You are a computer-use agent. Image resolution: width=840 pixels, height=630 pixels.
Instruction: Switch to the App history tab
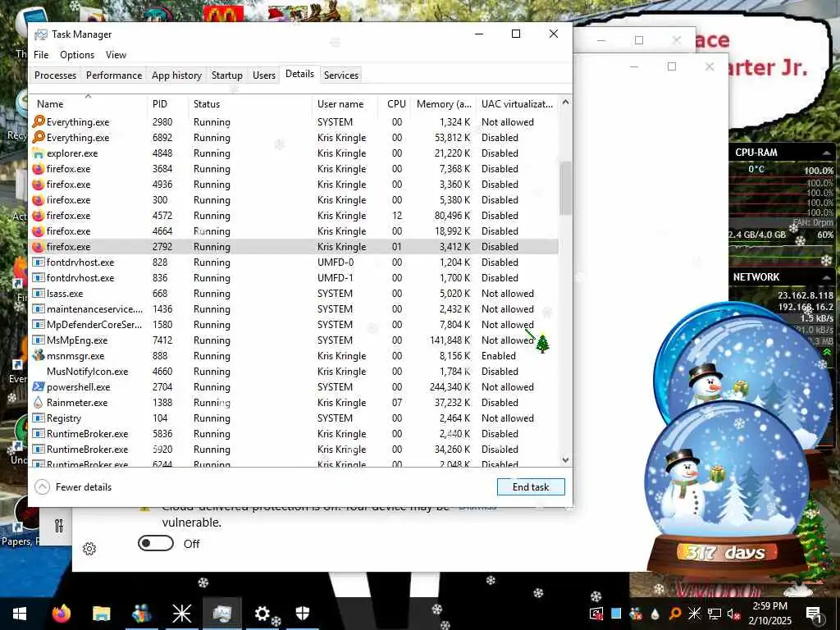tap(177, 75)
